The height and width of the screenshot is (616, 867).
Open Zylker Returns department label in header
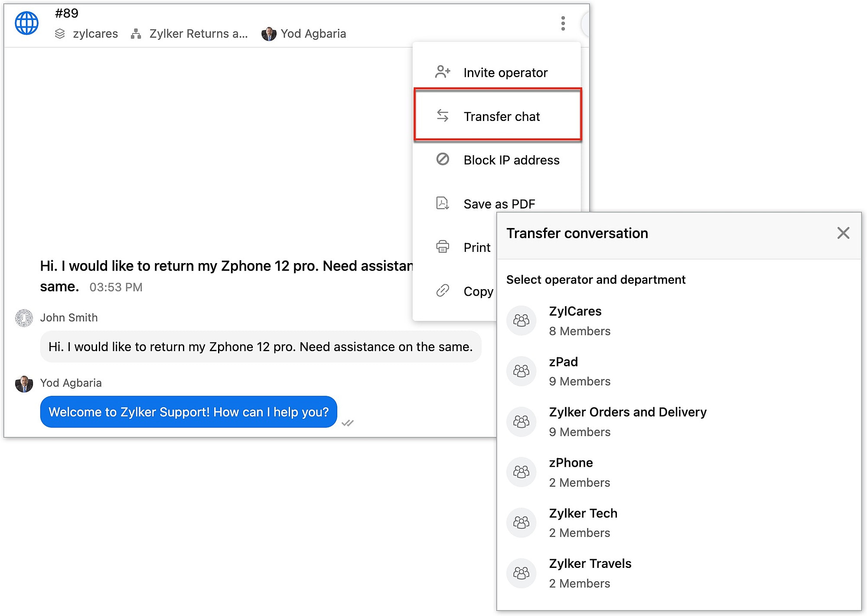198,34
